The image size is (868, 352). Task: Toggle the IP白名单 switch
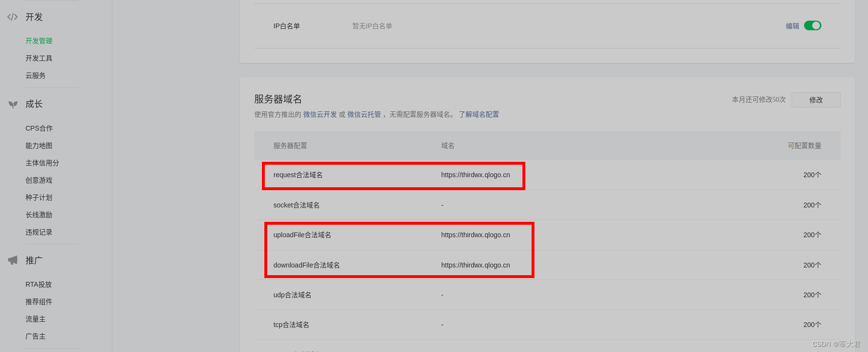coord(813,25)
